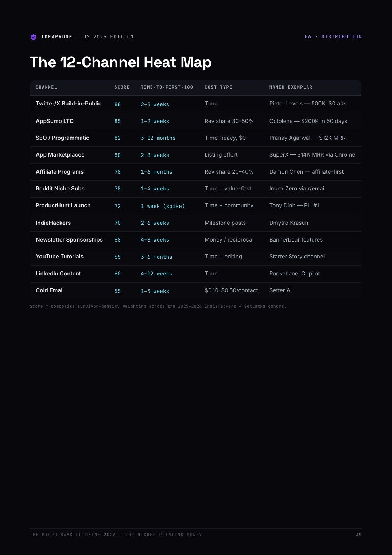Select the 'SEO / Programmatic' channel cell
The height and width of the screenshot is (555, 392).
(62, 138)
